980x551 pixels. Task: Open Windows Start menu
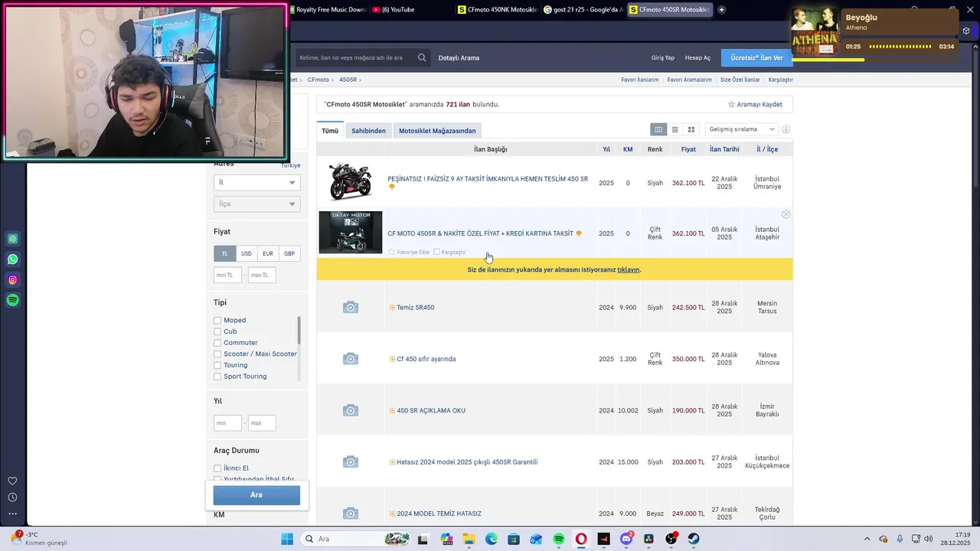287,539
